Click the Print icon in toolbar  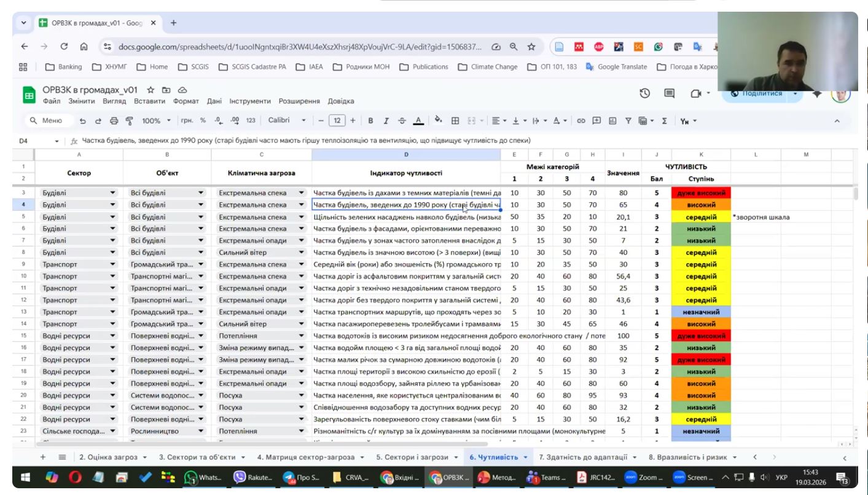pos(114,121)
